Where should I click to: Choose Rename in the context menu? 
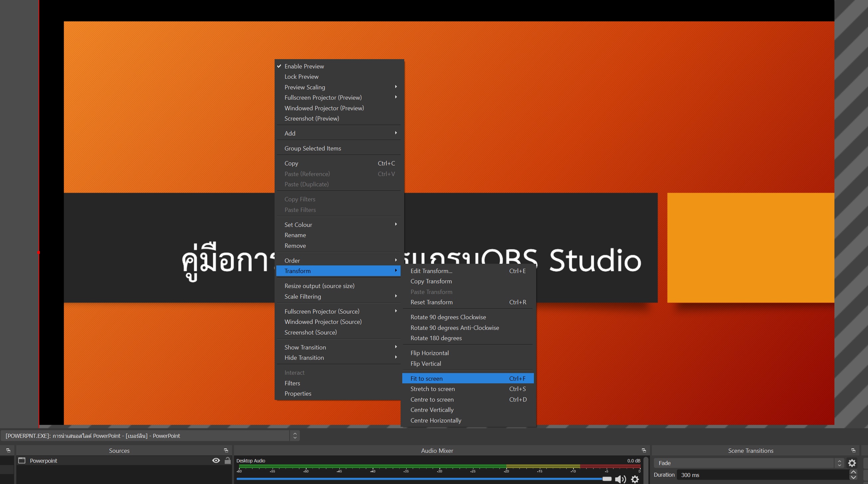click(338, 235)
